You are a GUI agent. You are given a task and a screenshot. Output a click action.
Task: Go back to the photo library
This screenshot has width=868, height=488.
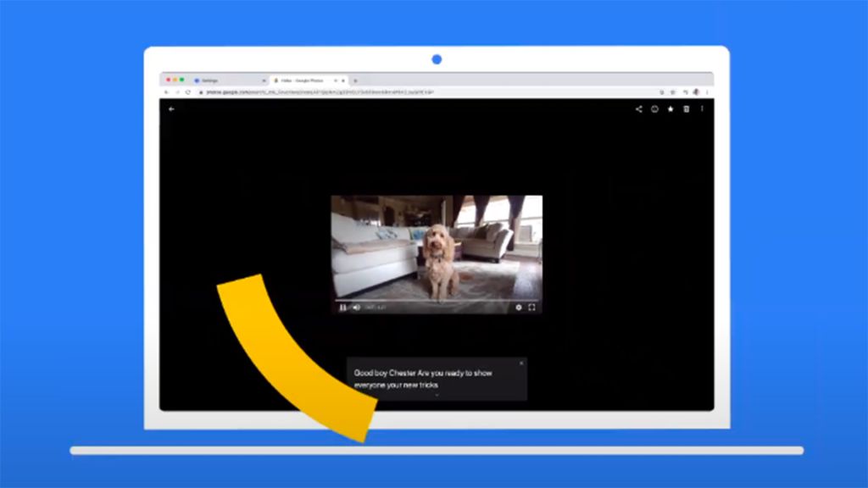coord(170,109)
